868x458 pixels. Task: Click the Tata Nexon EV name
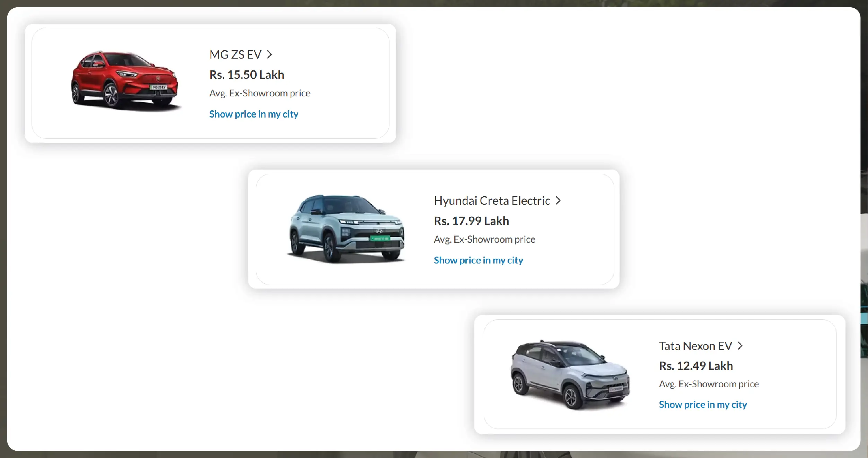point(695,346)
